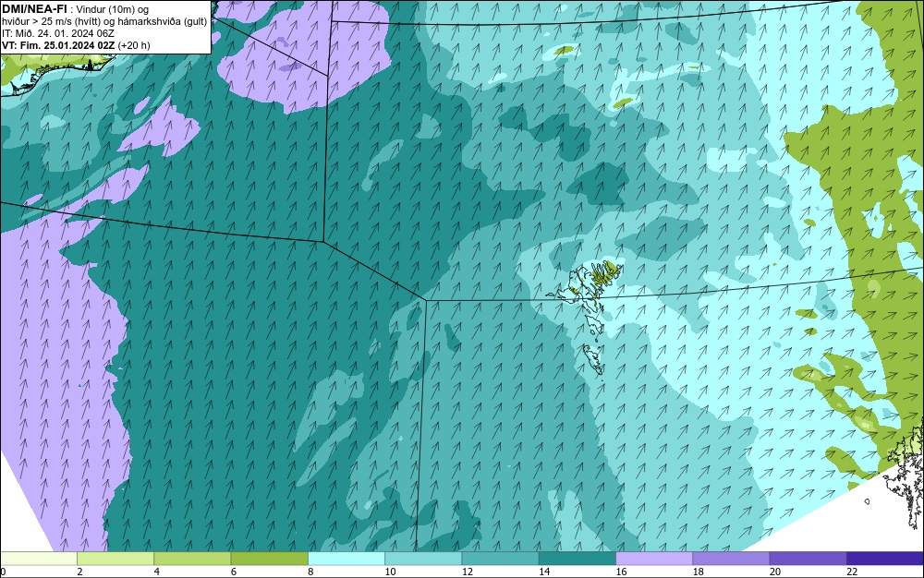The height and width of the screenshot is (578, 924).
Task: Click the 8–10 m/s pale cyan legend swatch
Action: tap(346, 559)
